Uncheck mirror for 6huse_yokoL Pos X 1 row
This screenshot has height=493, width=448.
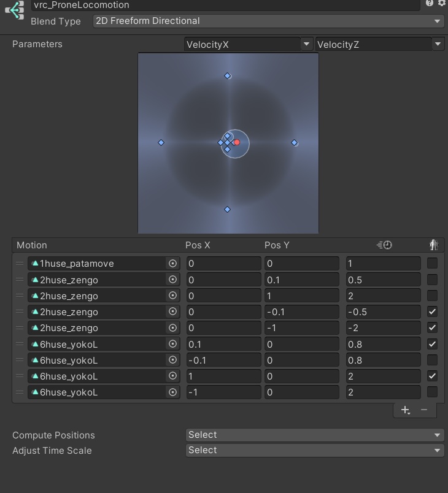[432, 376]
